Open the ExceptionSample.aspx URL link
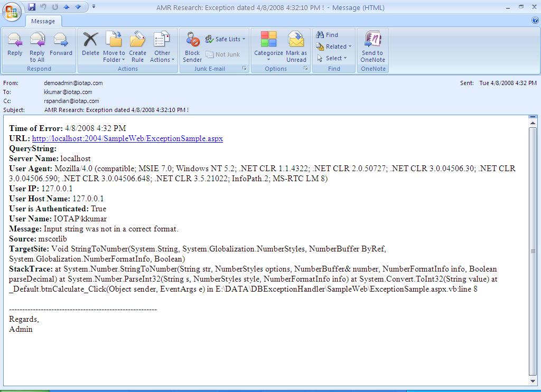 127,138
